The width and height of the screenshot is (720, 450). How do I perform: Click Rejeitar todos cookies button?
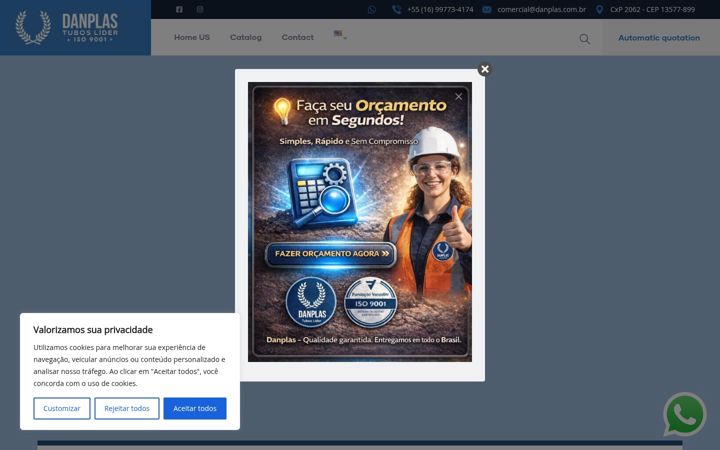tap(127, 408)
